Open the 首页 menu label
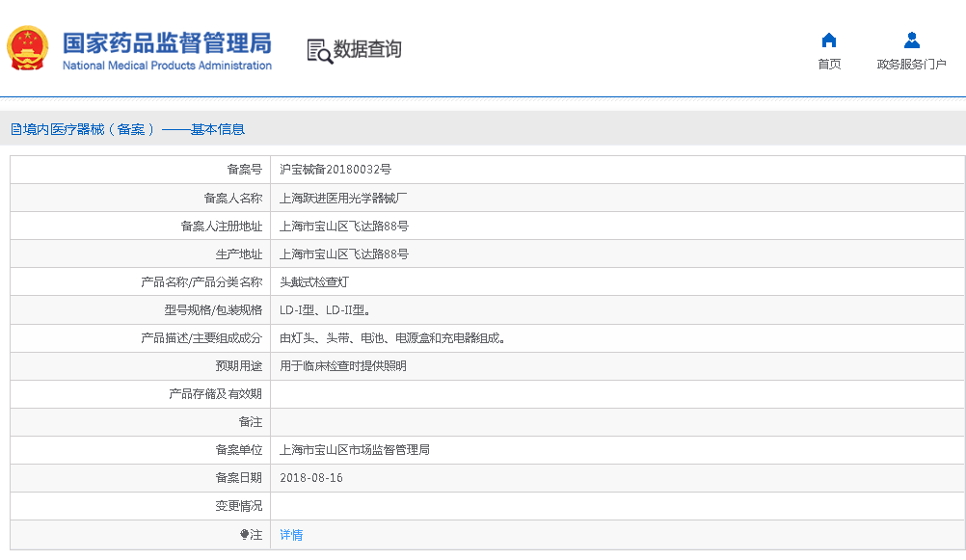Viewport: 966px width, 560px height. pyautogui.click(x=828, y=65)
